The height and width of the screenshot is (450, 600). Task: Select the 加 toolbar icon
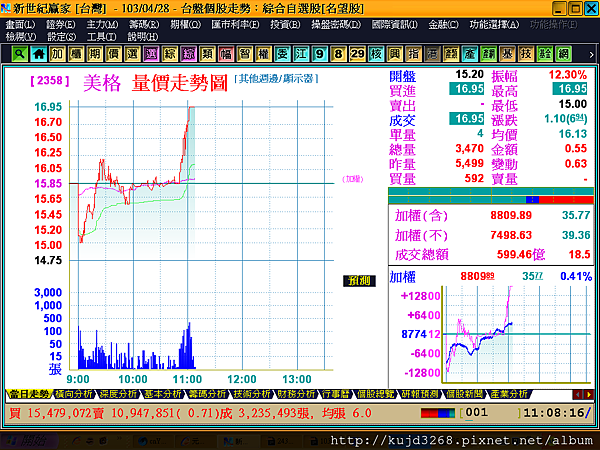57,54
